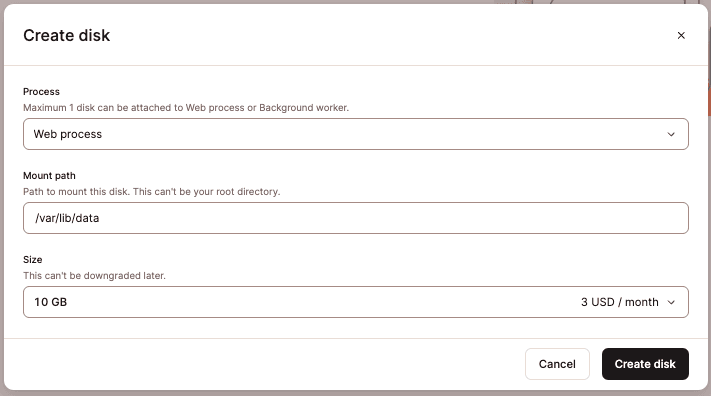Screen dimensions: 711x396
Task: Click the 'This can't be downgraded later' note
Action: click(94, 275)
